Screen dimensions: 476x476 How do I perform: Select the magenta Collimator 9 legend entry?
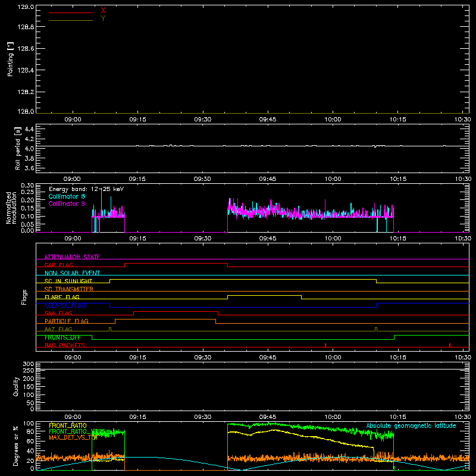[67, 203]
